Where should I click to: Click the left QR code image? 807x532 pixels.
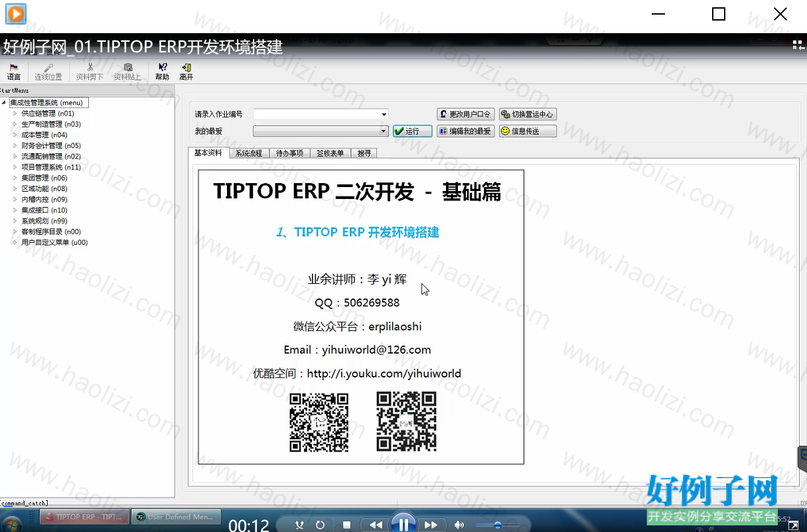point(319,423)
